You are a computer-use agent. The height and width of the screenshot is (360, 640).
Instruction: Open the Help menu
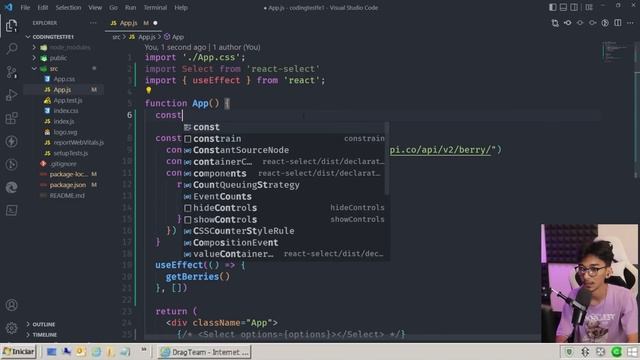pyautogui.click(x=181, y=7)
